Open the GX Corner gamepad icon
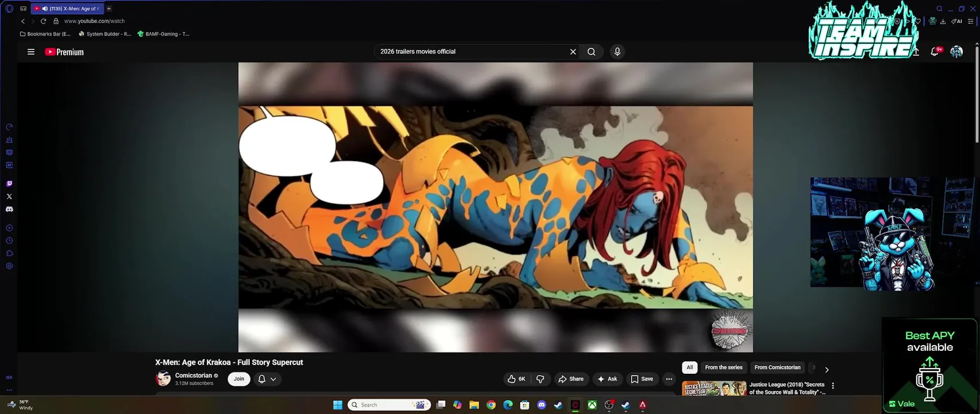 [x=23, y=9]
